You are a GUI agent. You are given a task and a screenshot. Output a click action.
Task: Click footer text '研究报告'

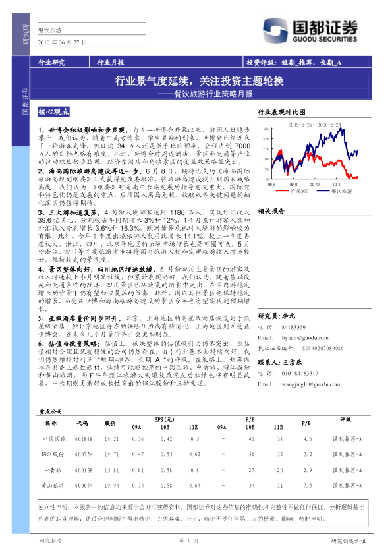pos(51,540)
